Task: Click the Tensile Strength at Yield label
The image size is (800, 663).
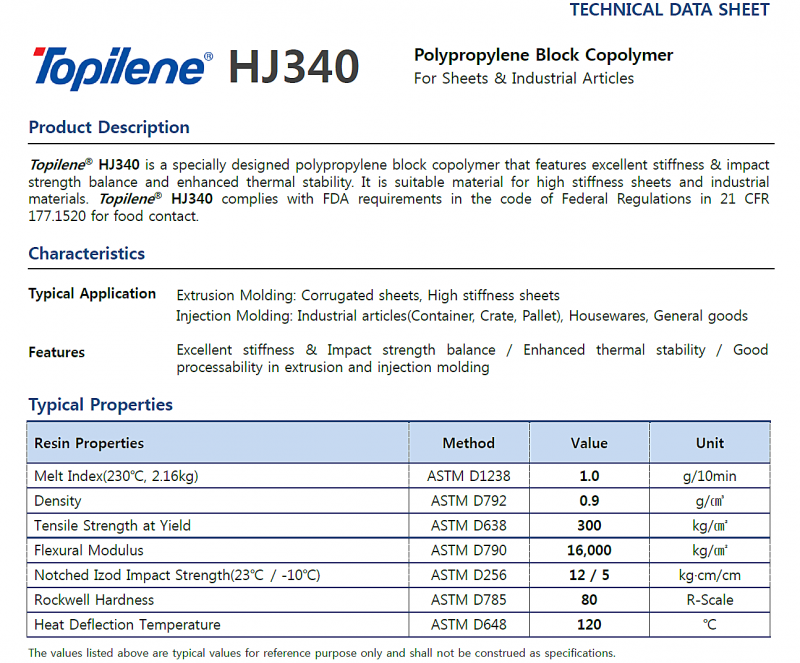Action: (112, 526)
